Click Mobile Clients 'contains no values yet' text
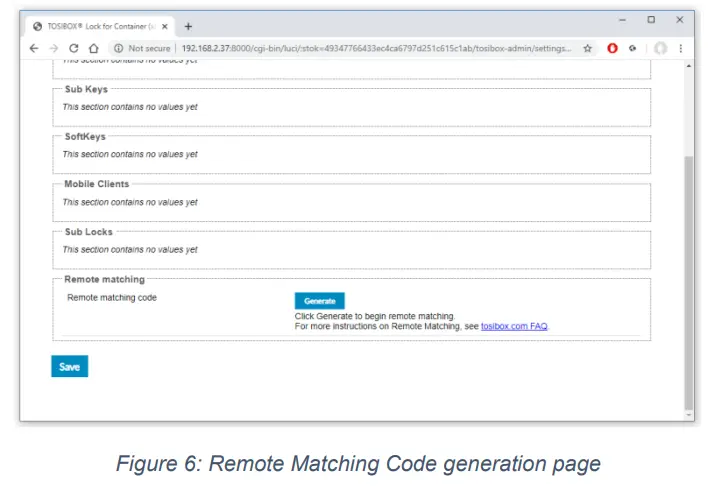The image size is (709, 501). 130,202
